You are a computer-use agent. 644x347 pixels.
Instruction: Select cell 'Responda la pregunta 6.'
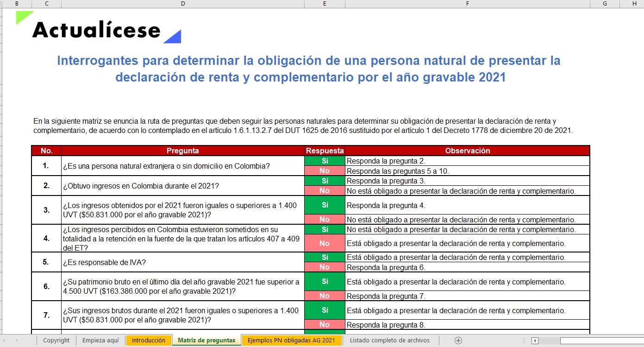click(x=468, y=267)
